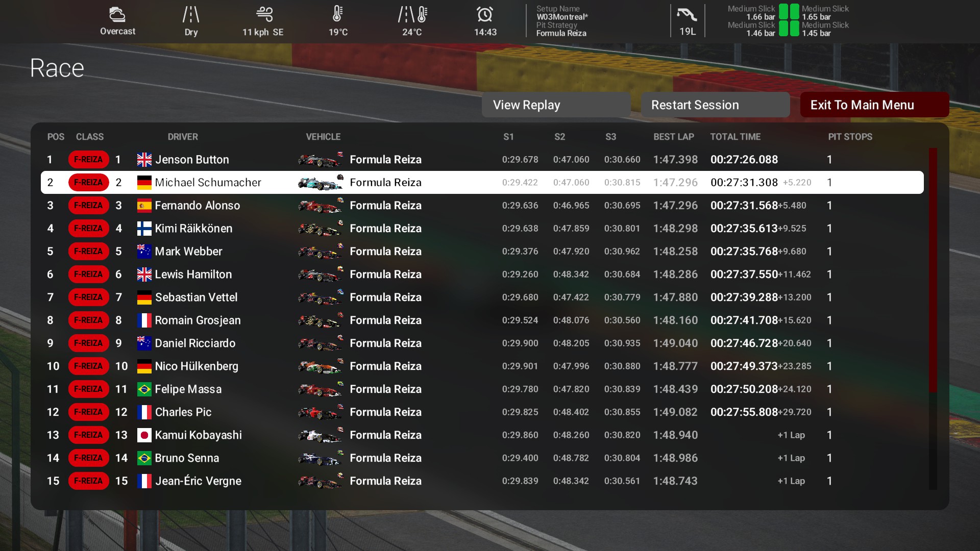Screen dimensions: 980x551
Task: Click Michael Schumacher's car thumbnail
Action: tap(321, 183)
